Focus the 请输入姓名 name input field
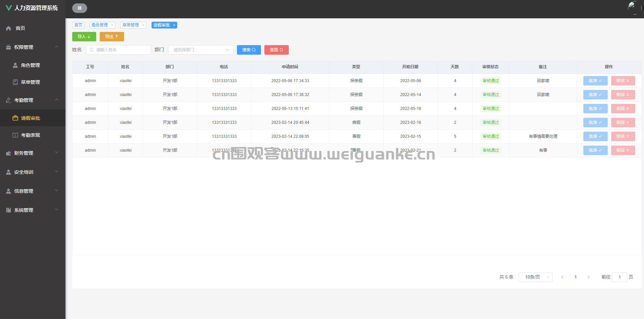 pos(118,50)
